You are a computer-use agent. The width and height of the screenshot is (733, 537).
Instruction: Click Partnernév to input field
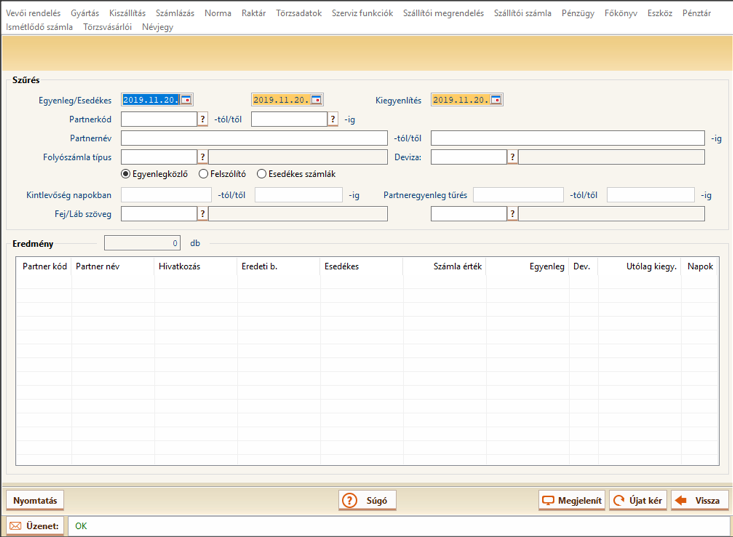568,138
